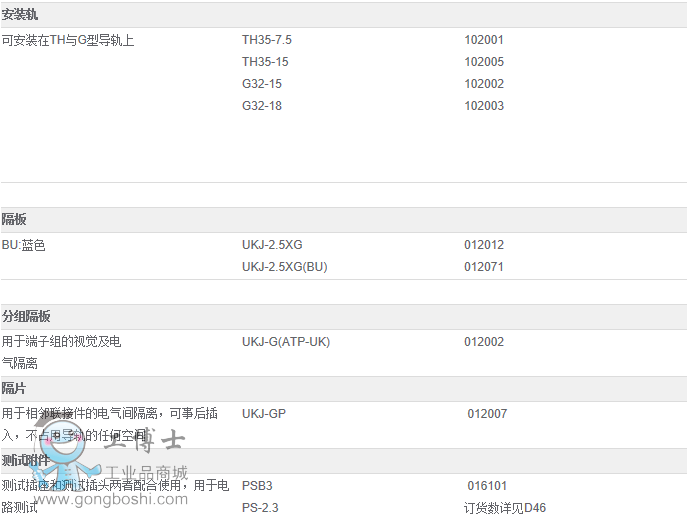Select order number 012007
The image size is (688, 518).
point(487,414)
